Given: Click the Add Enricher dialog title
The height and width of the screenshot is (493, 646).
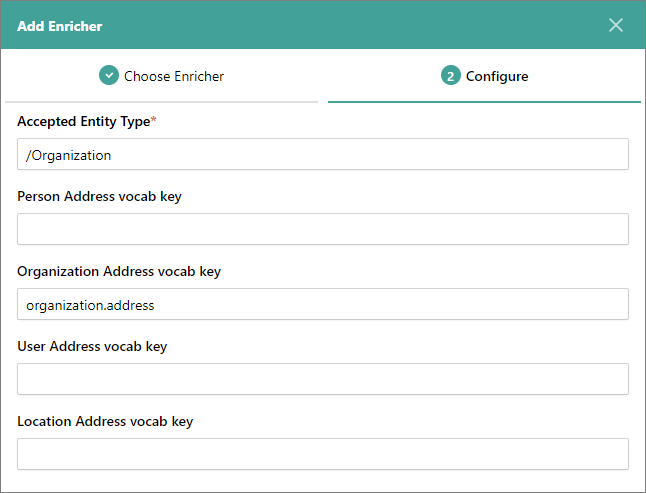Looking at the screenshot, I should pos(59,25).
